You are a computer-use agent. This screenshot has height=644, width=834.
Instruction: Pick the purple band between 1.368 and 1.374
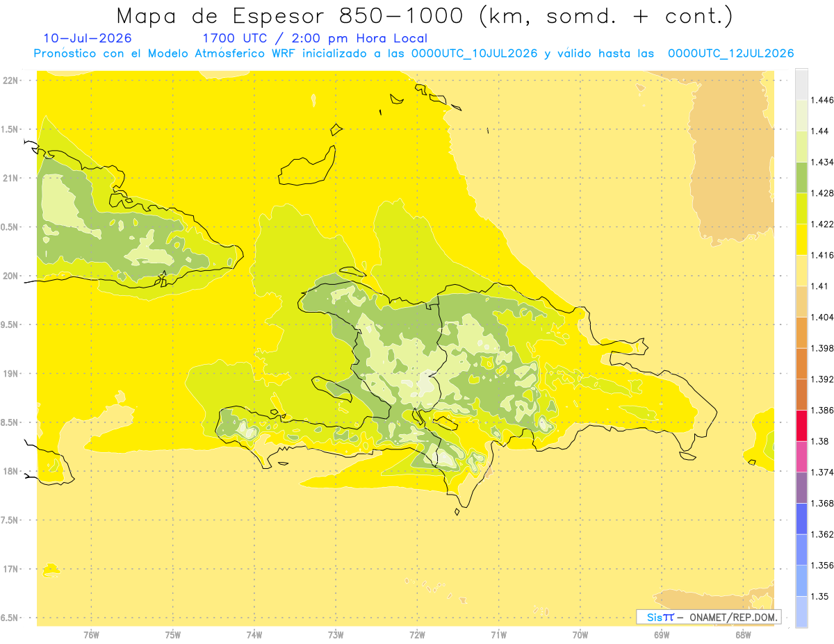tap(801, 488)
